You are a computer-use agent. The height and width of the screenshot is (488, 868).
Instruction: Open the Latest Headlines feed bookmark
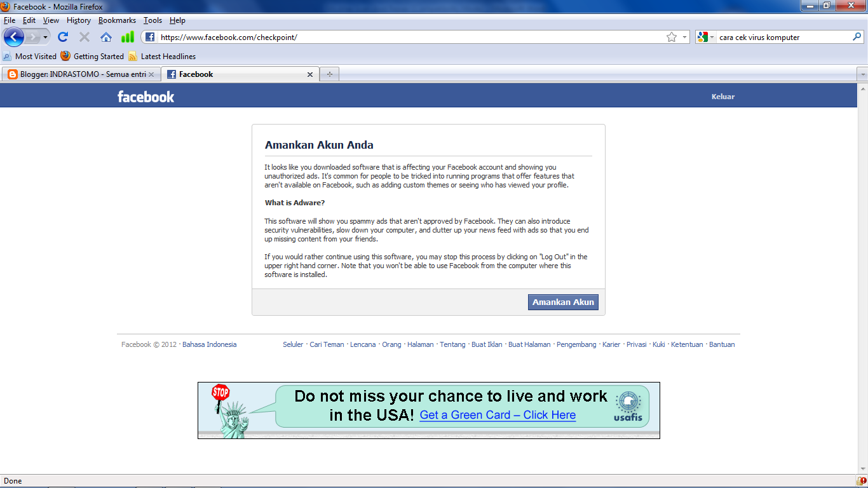pyautogui.click(x=162, y=56)
